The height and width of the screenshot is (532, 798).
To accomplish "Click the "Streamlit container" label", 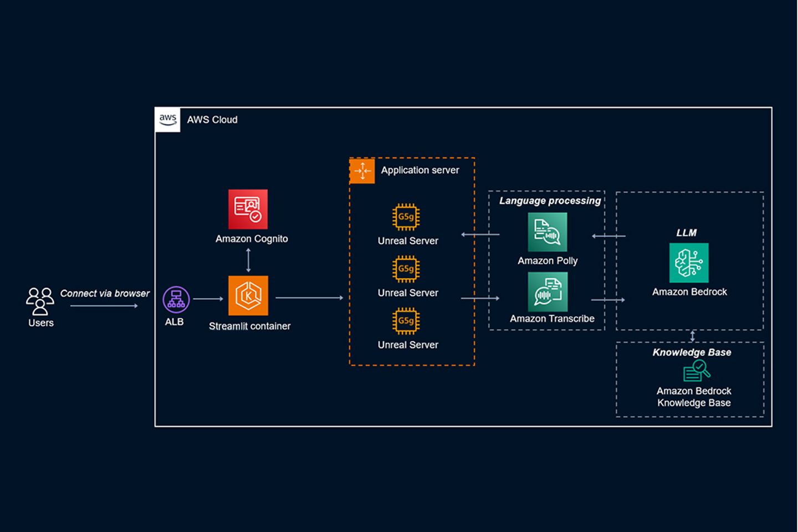I will click(x=249, y=326).
